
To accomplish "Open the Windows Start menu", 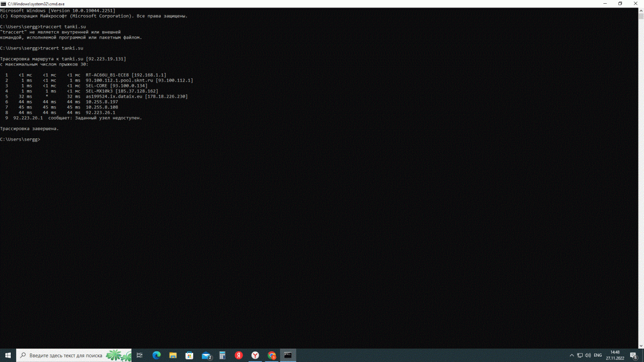I will (8, 355).
